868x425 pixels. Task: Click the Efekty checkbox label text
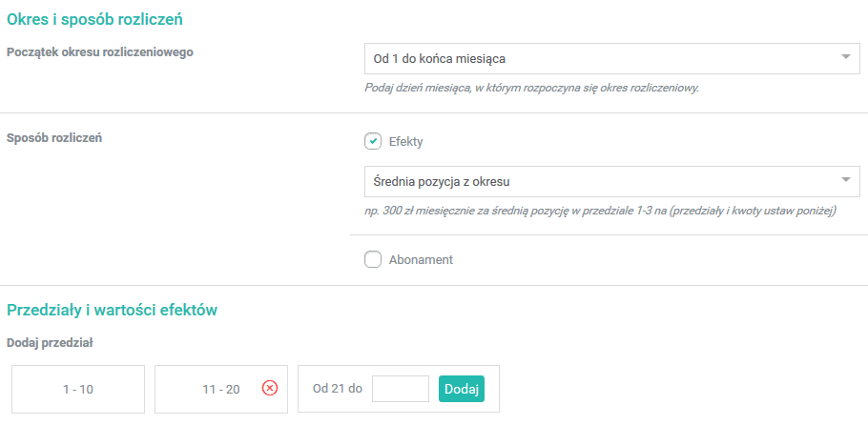point(406,141)
